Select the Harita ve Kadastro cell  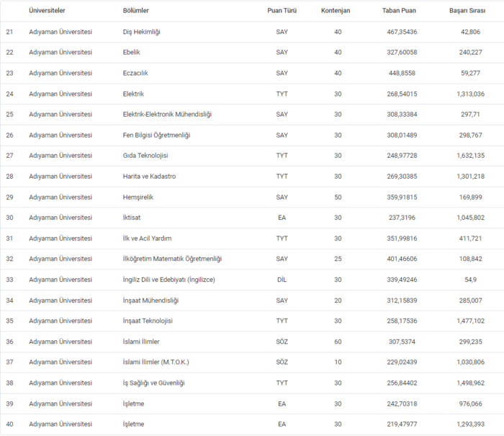pyautogui.click(x=149, y=177)
